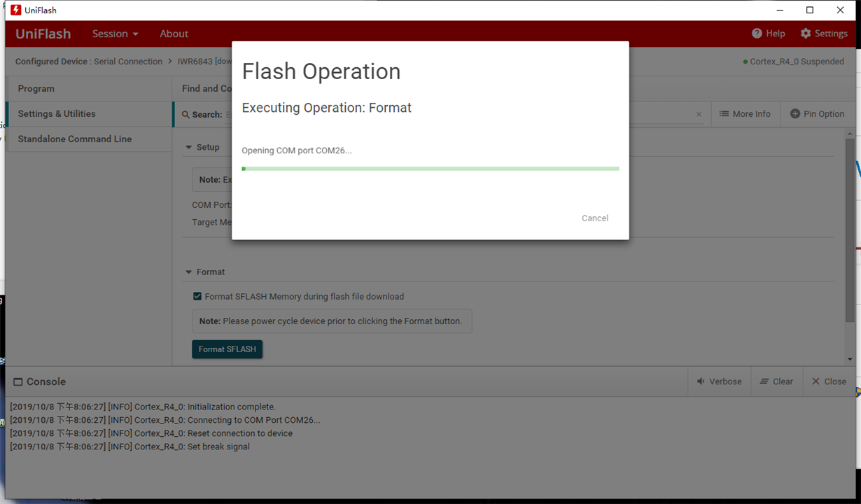Select the Standalone Command Line tab
The image size is (861, 504).
pyautogui.click(x=89, y=139)
